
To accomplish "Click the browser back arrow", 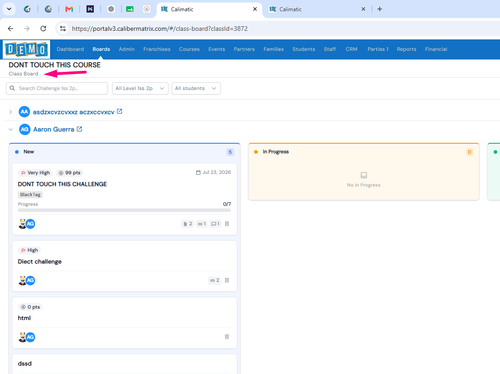I will 11,29.
